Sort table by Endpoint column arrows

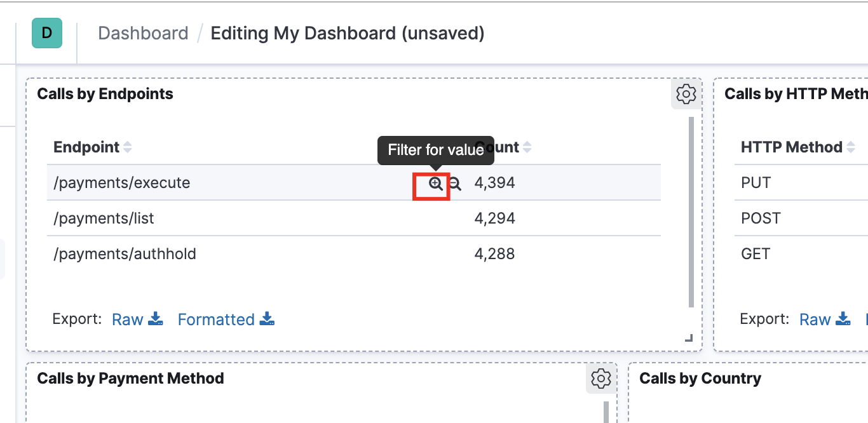[128, 147]
